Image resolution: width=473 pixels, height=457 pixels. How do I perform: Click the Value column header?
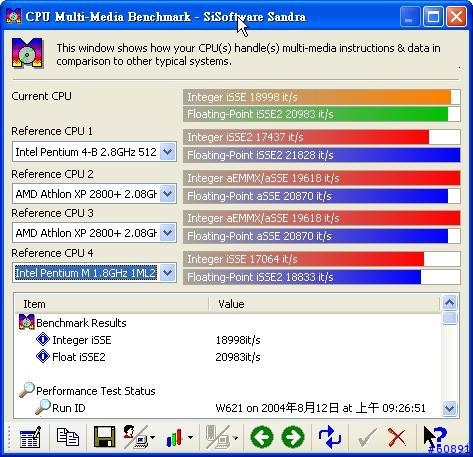point(324,304)
